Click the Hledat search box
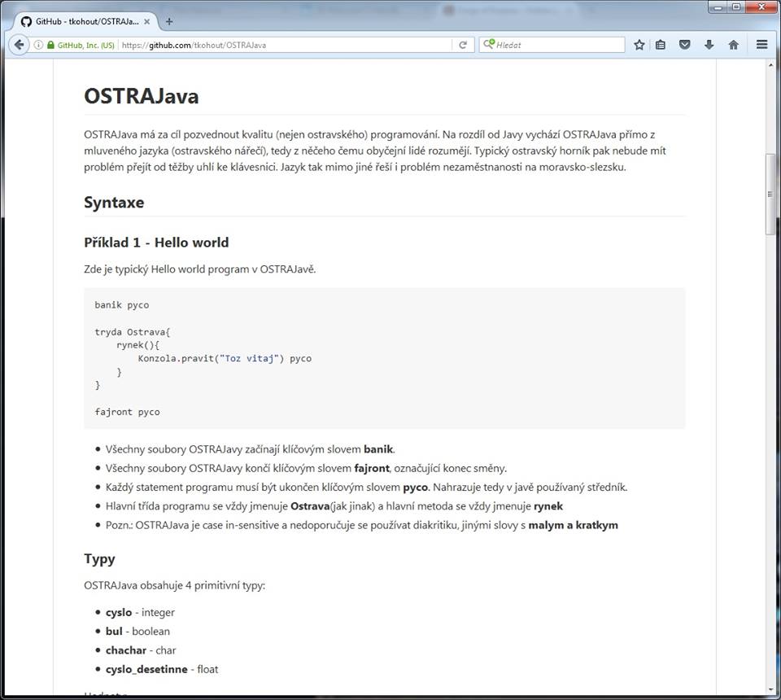Image resolution: width=781 pixels, height=700 pixels. point(557,45)
